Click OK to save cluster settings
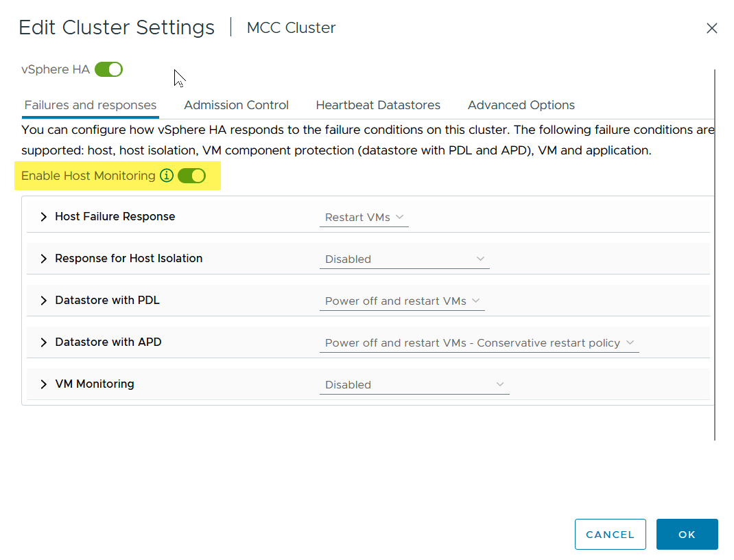Screen dimensions: 734x560 687,535
